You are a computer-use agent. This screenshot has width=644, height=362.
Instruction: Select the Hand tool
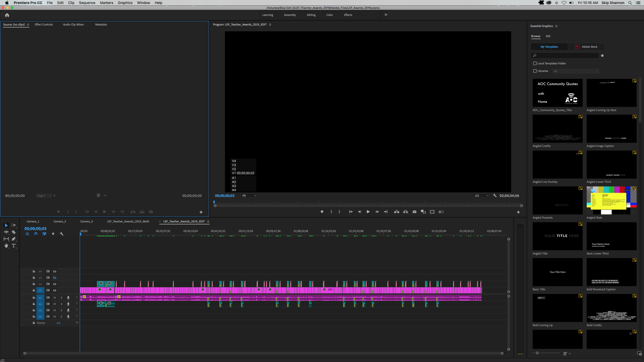tap(6, 246)
